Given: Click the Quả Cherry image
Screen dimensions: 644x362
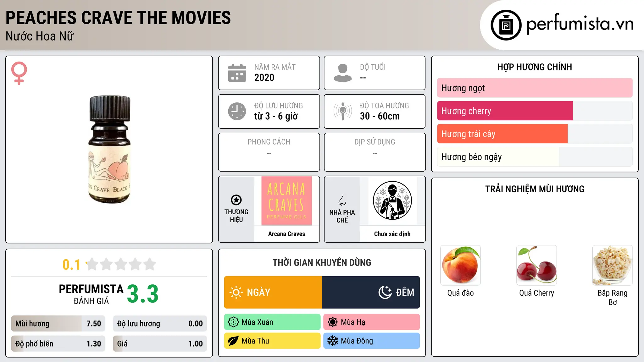Looking at the screenshot, I should [536, 265].
